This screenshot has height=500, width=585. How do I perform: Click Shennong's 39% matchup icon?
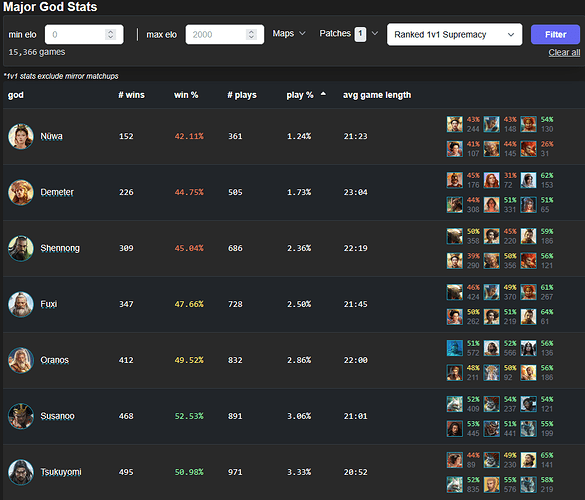(x=455, y=261)
